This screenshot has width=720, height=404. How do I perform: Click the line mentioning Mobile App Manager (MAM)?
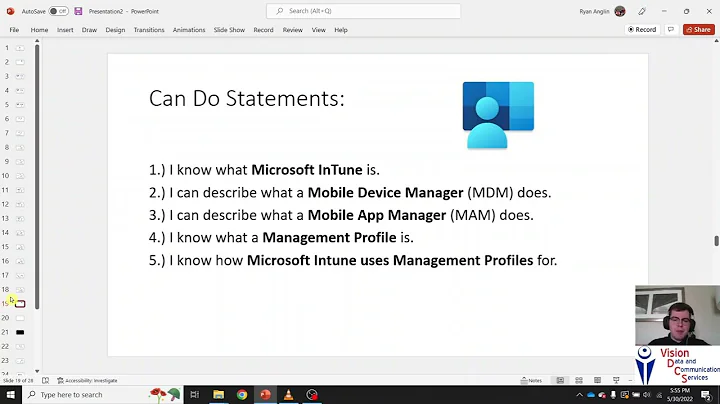(x=341, y=215)
